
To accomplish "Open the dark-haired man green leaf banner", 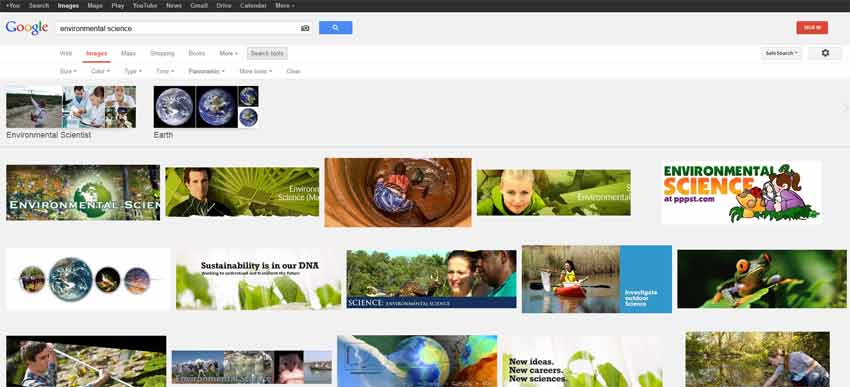I will click(x=242, y=192).
